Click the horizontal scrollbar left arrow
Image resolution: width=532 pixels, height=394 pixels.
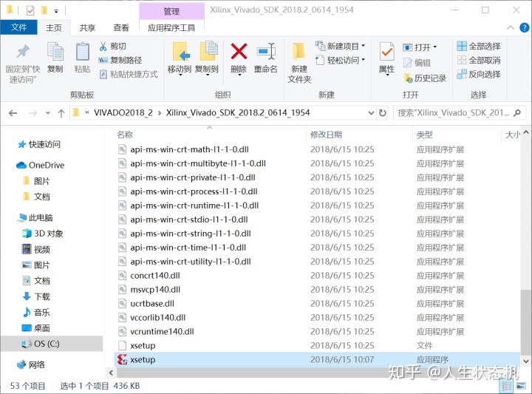[112, 373]
